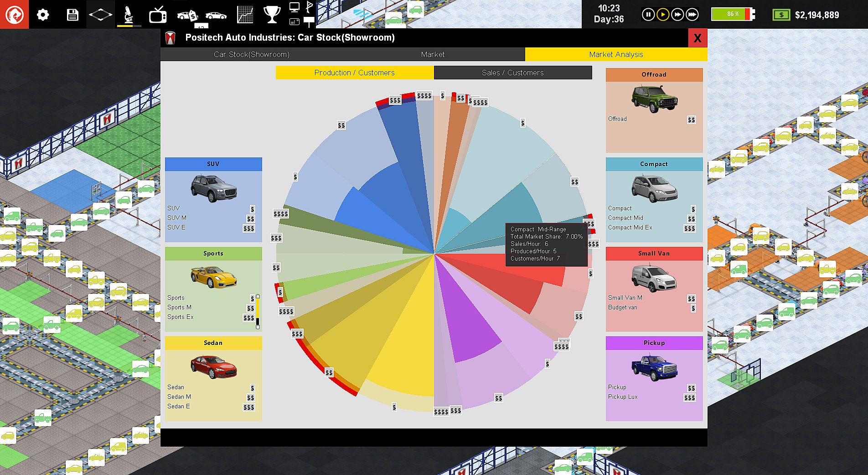Click the Day:36 clock display
The width and height of the screenshot is (868, 475).
tap(609, 19)
